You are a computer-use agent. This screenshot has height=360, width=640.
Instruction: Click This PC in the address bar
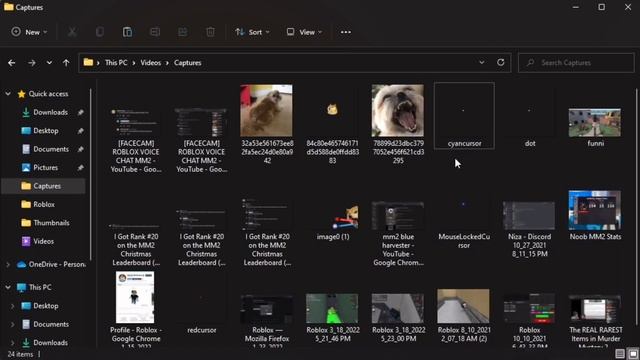[116, 63]
